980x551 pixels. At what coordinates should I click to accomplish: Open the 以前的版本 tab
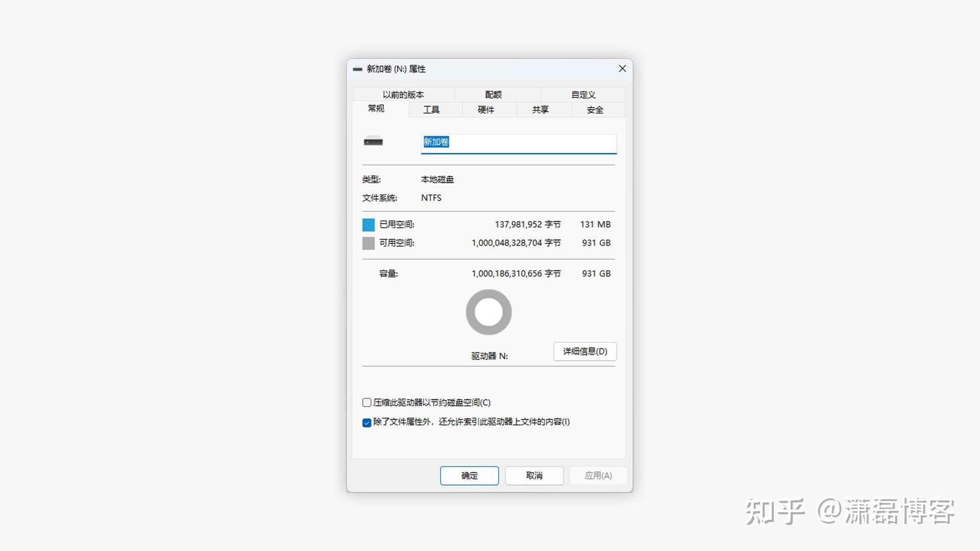coord(403,94)
